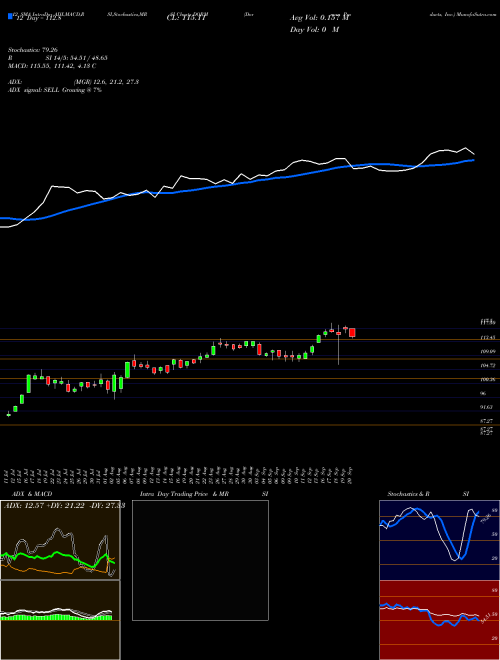Click the 91.63 price axis label
This screenshot has height=660, width=500.
487,407
